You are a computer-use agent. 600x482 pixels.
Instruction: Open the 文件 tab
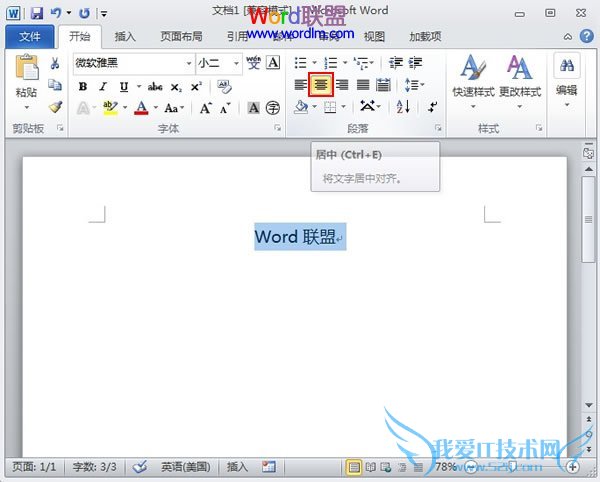pos(29,37)
